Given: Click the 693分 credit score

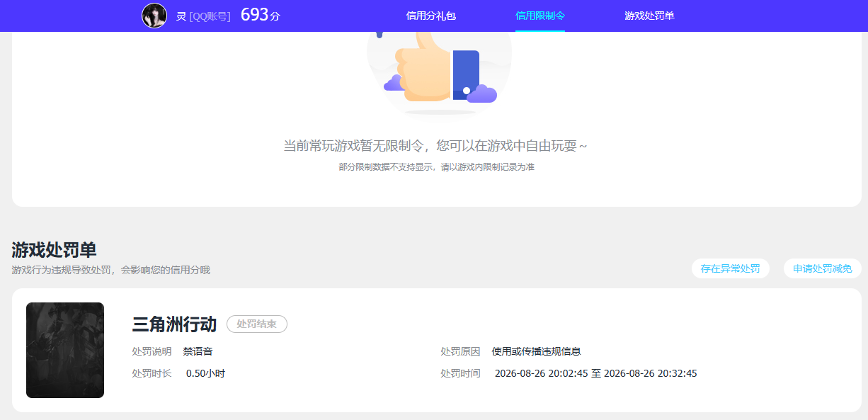Looking at the screenshot, I should 261,15.
